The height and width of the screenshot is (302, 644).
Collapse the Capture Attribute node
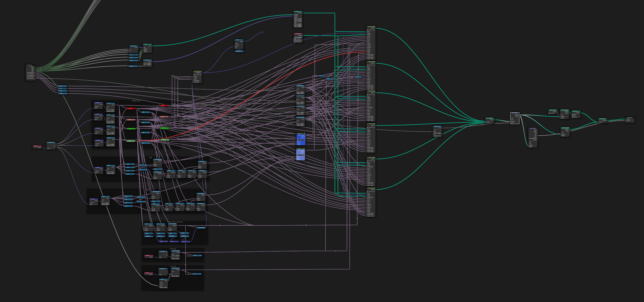(x=512, y=113)
